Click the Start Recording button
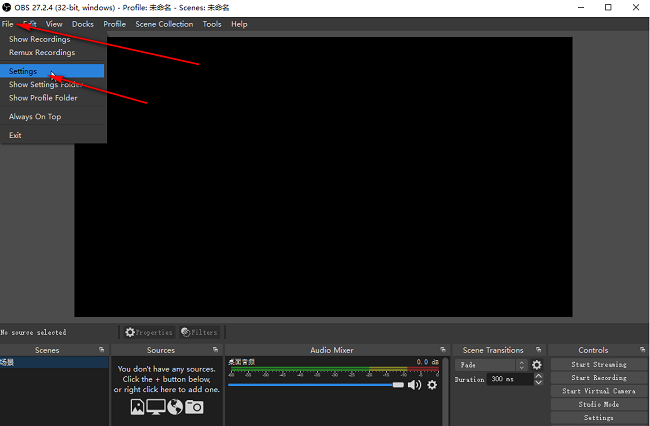The width and height of the screenshot is (650, 426). click(599, 378)
